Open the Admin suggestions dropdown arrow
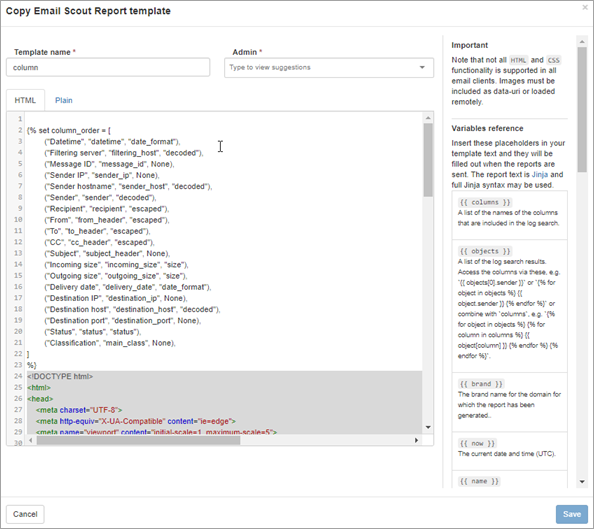594x529 pixels. click(x=422, y=67)
